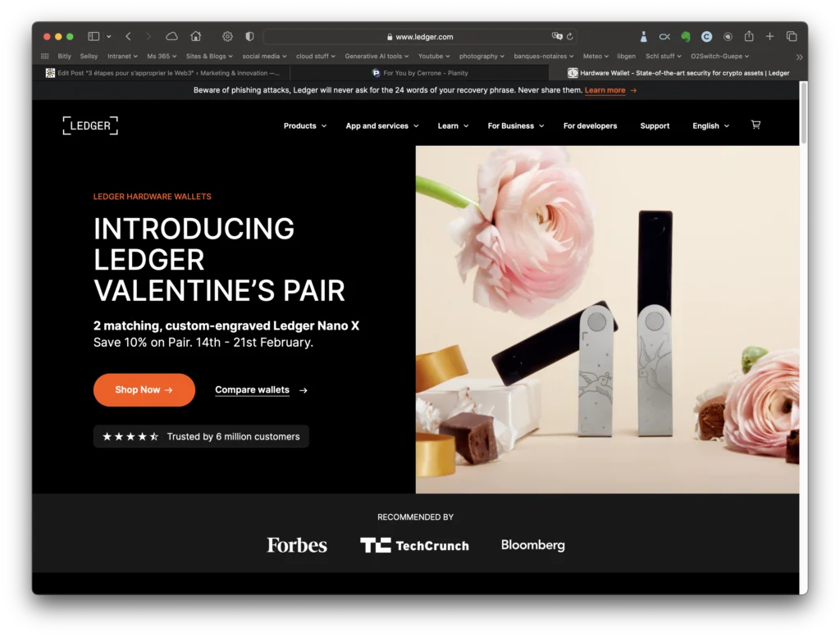Expand the Generative AI tools folder

coord(377,57)
